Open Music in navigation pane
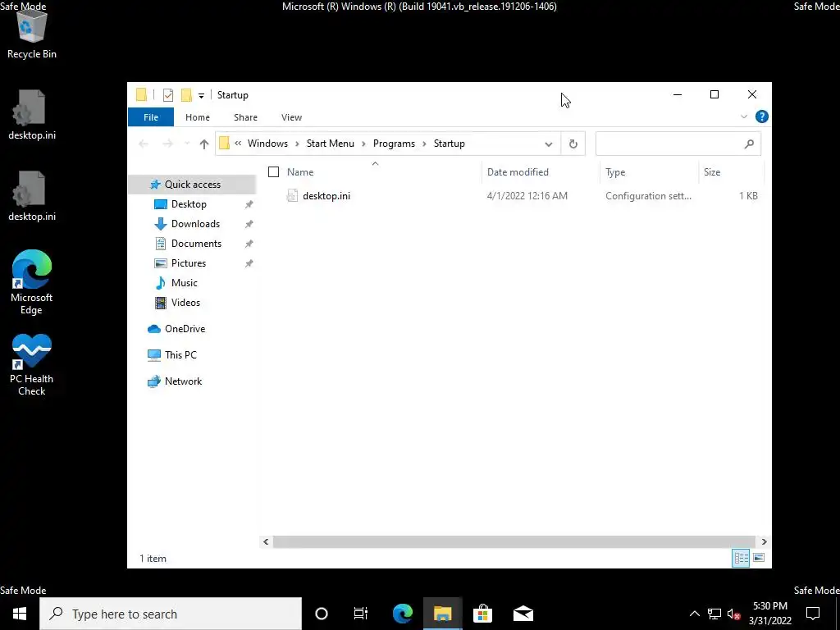Screen dimensions: 840x630 coord(184,283)
